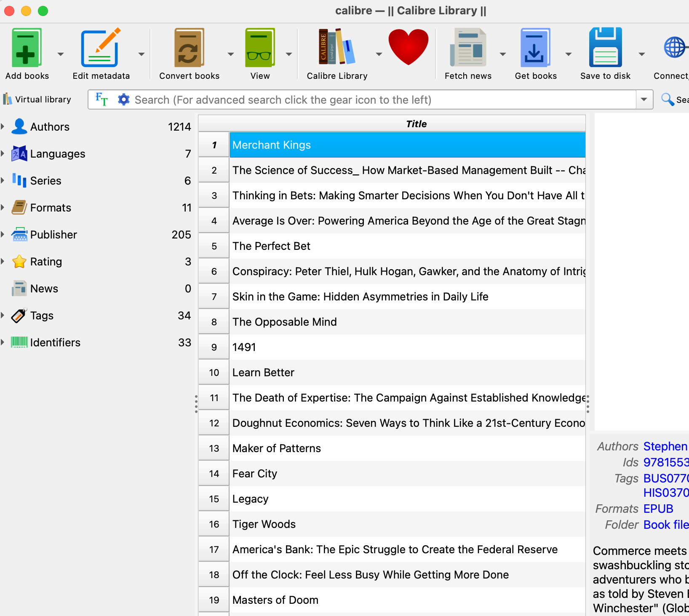Viewport: 689px width, 616px height.
Task: Click the Calibre Library bookshelf icon
Action: coord(337,47)
